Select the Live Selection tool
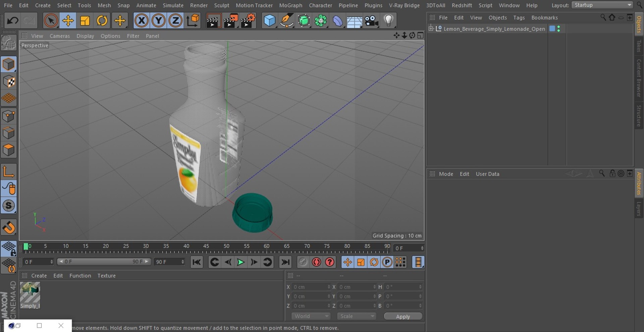Viewport: 644px width, 332px height. click(51, 21)
